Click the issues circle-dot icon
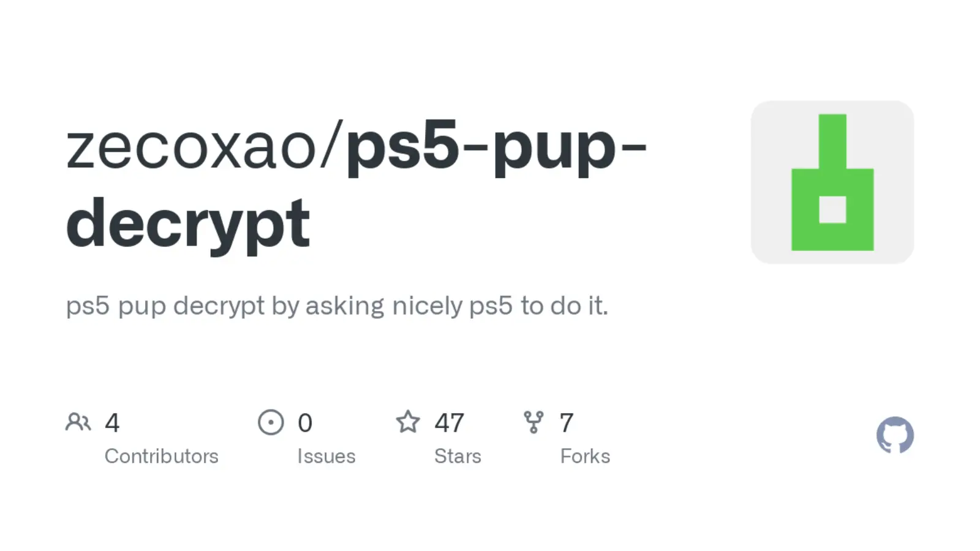Image resolution: width=980 pixels, height=551 pixels. (271, 422)
